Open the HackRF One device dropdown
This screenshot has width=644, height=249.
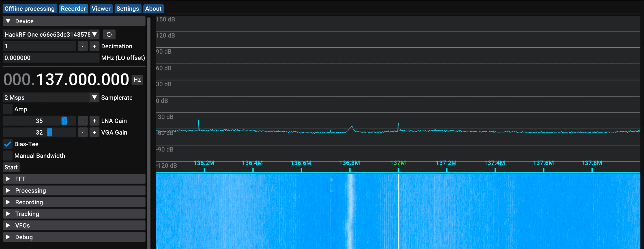[51, 34]
